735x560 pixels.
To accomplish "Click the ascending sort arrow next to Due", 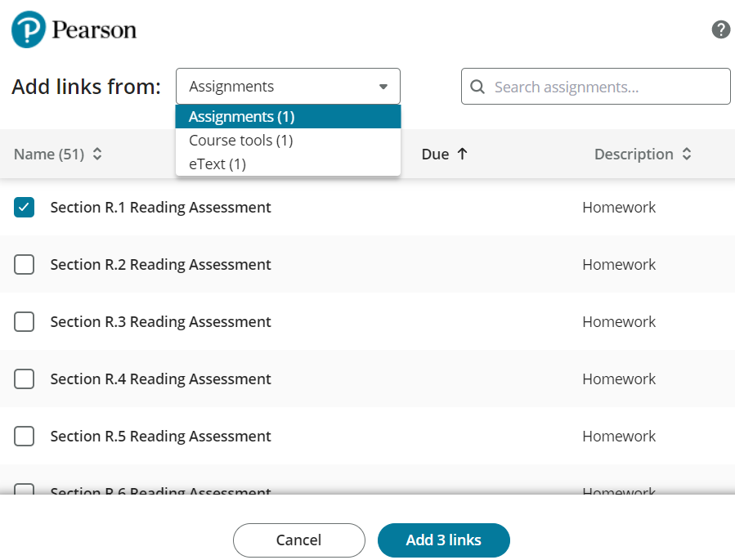I will point(463,154).
